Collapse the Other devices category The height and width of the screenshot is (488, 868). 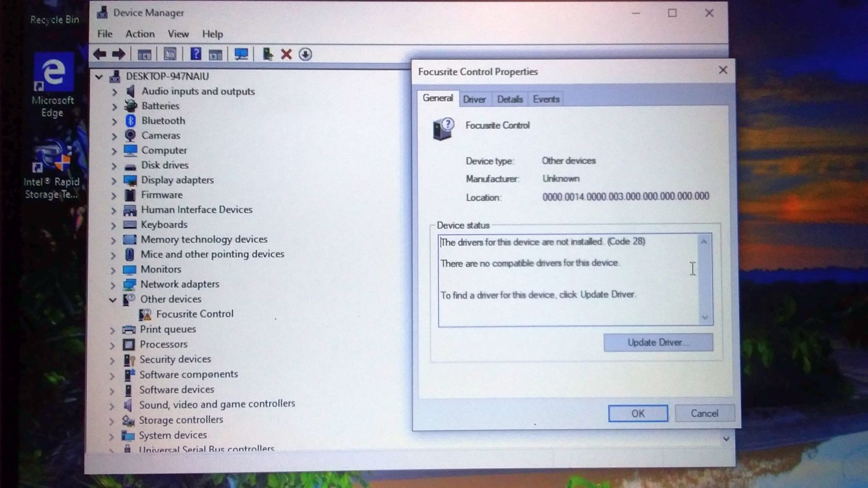tap(113, 300)
